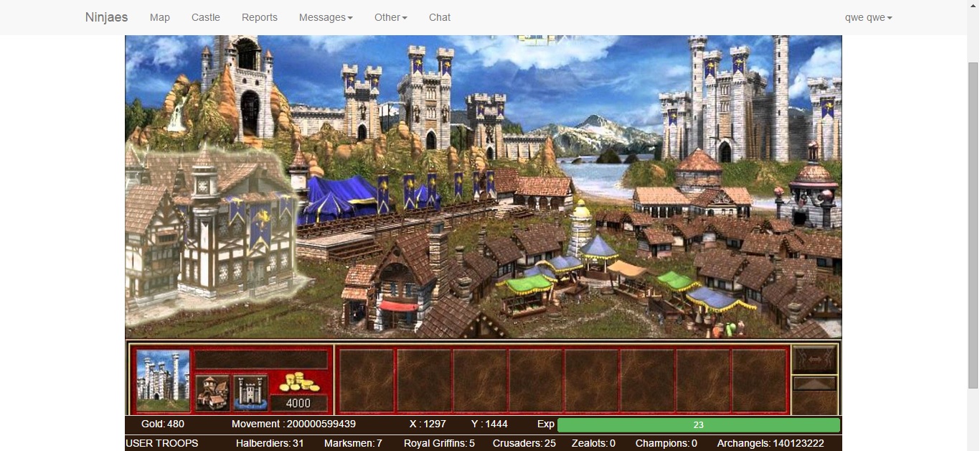Click the green experience progress bar

698,424
